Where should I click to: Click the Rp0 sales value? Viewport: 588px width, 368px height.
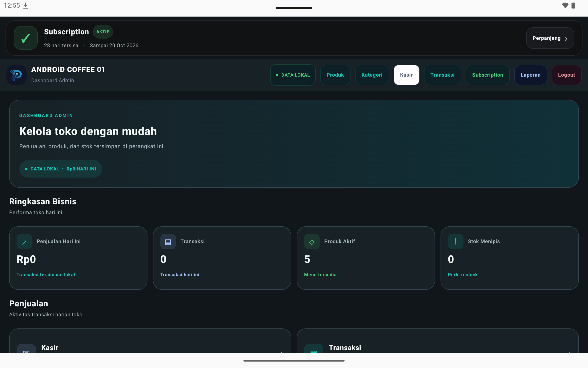(26, 259)
